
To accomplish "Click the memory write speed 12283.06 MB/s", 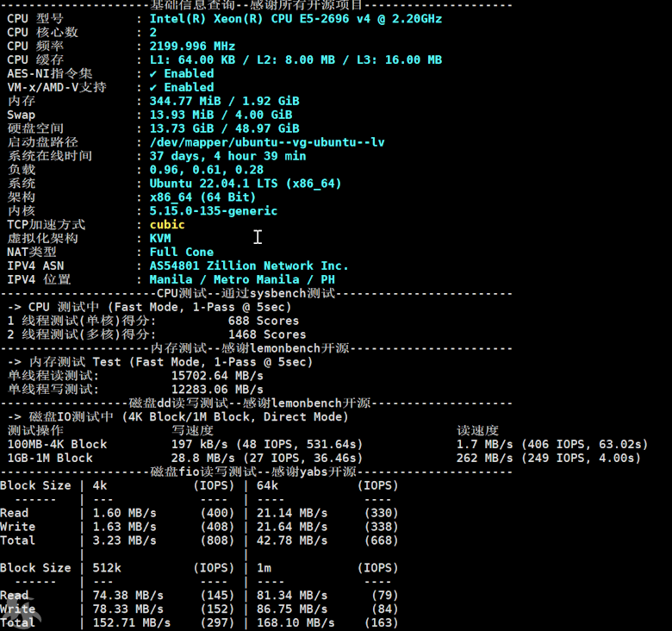I will (x=217, y=390).
